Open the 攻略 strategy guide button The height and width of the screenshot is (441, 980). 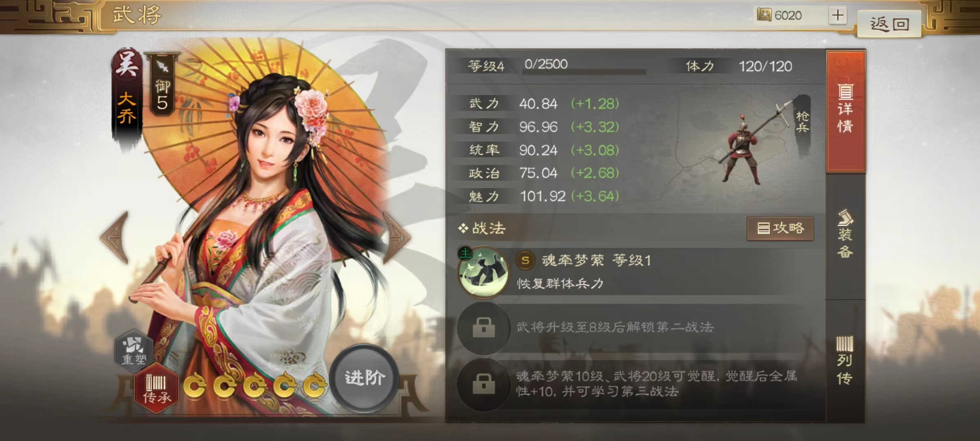coord(780,228)
